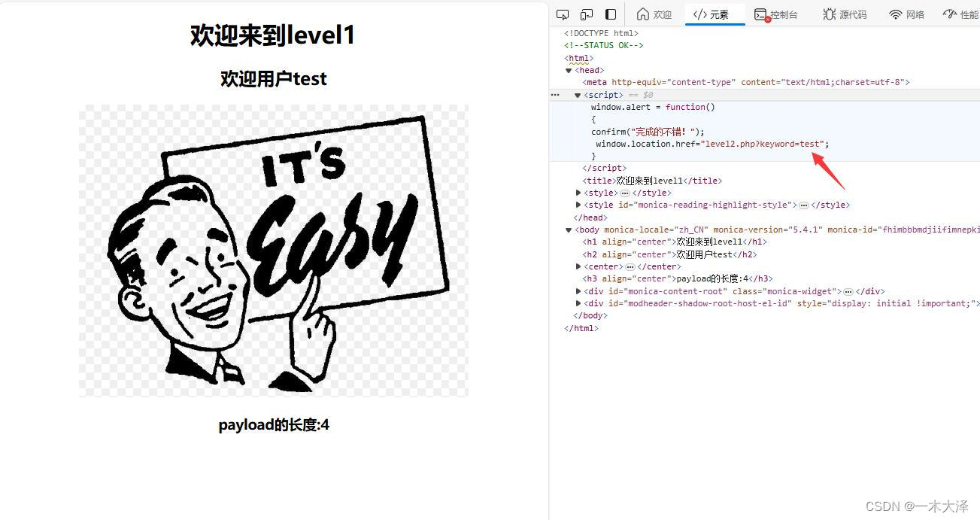Expand the <center> node triangle
Image resolution: width=980 pixels, height=520 pixels.
click(578, 266)
